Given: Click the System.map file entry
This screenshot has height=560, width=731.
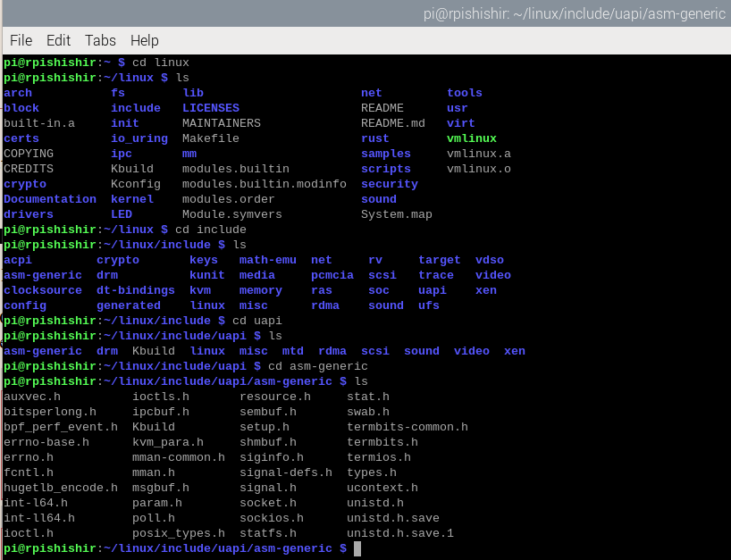Looking at the screenshot, I should [397, 214].
